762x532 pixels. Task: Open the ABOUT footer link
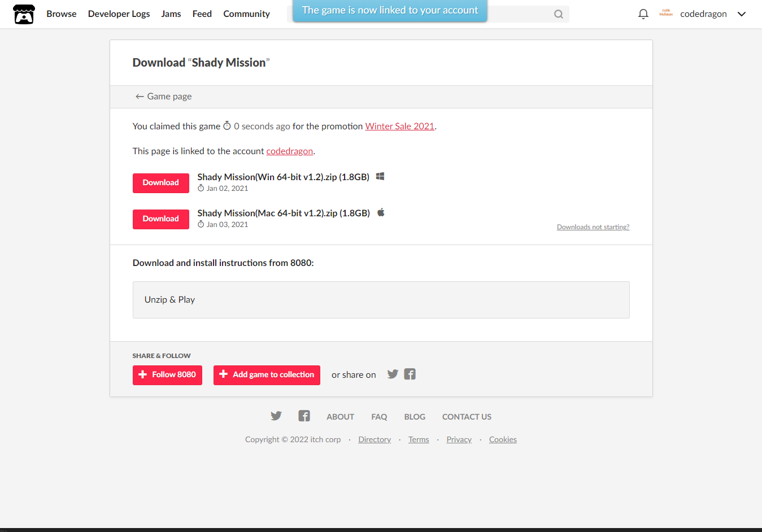341,417
